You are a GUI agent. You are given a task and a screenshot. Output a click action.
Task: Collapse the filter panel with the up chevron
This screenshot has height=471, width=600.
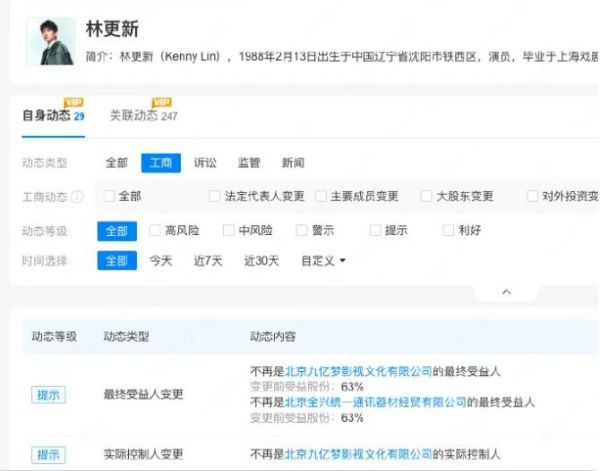point(506,292)
